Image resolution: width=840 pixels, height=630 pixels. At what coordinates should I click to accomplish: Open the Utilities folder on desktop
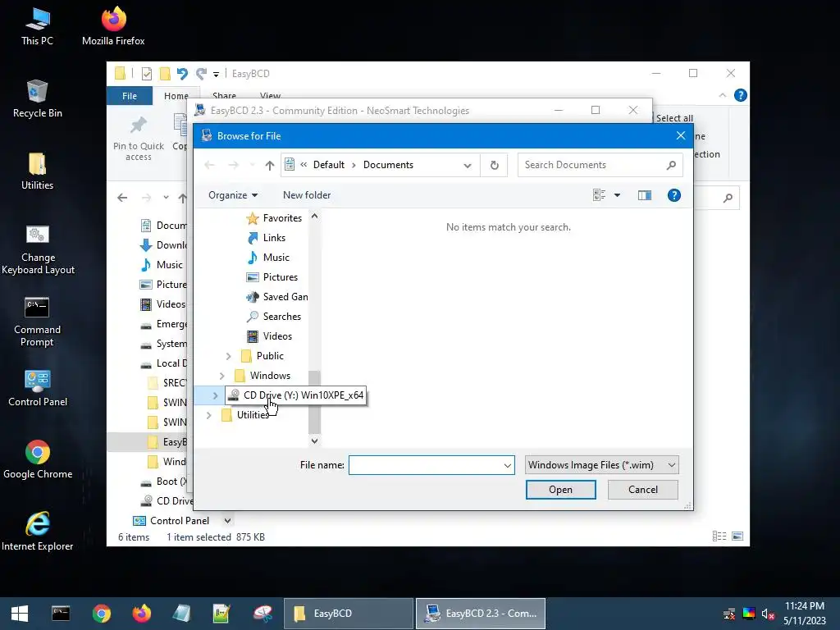(37, 171)
